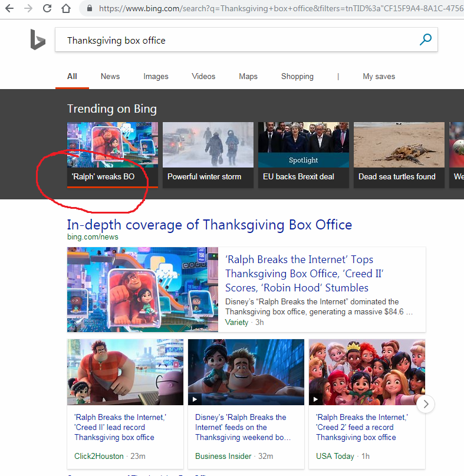Screen dimensions: 464x476
Task: Open the USA Today 'Creed 2' feed headline
Action: pyautogui.click(x=362, y=427)
